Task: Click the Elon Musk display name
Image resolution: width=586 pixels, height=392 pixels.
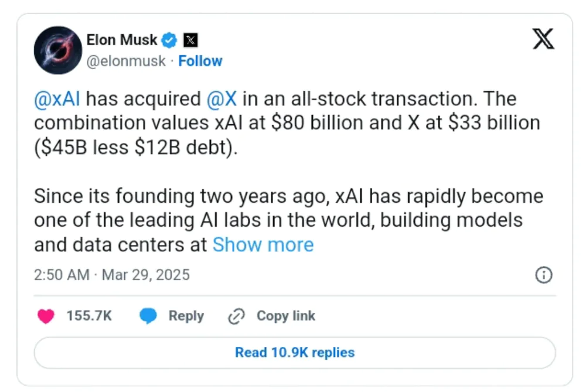Action: point(122,40)
